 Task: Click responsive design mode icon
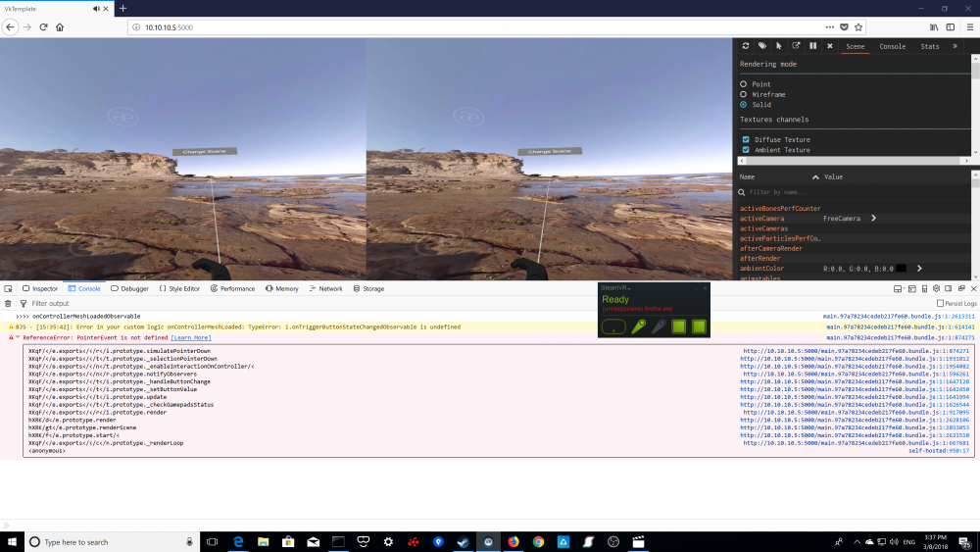click(924, 289)
